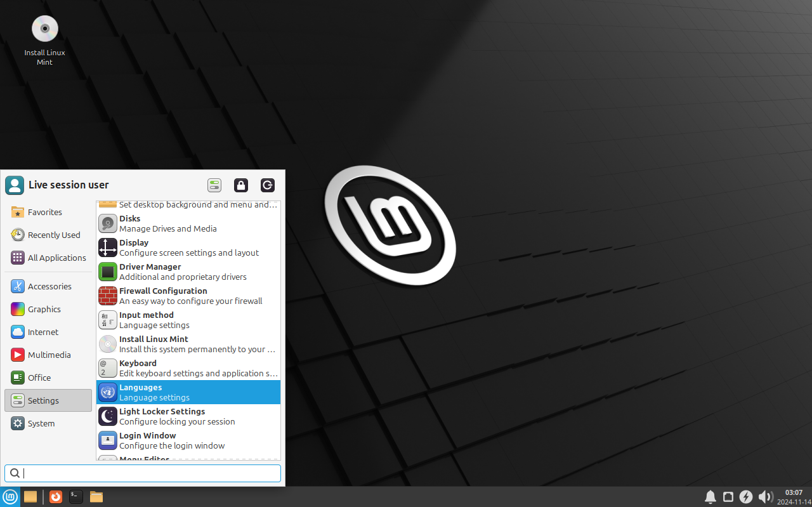The height and width of the screenshot is (507, 812).
Task: Click the menu search input field
Action: click(x=143, y=473)
